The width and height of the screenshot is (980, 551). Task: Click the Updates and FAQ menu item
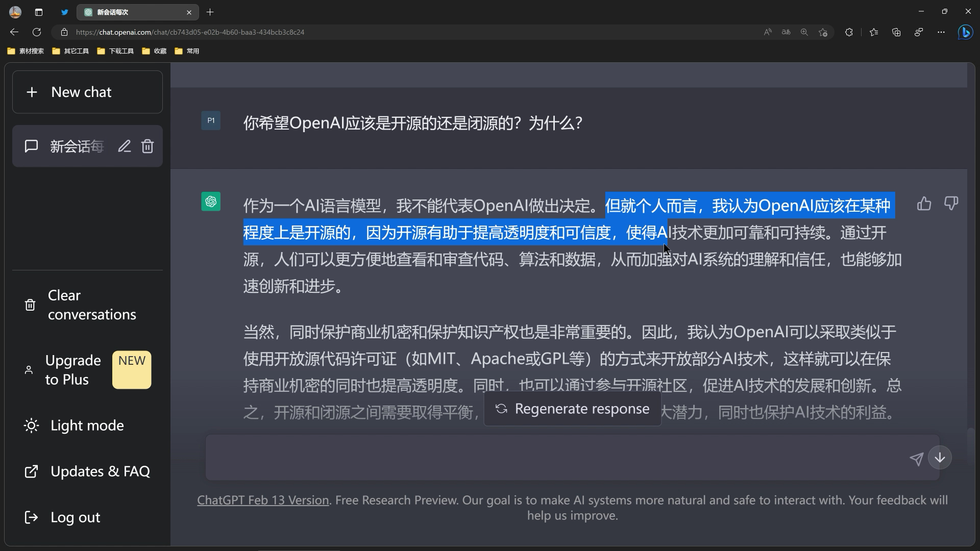point(100,470)
